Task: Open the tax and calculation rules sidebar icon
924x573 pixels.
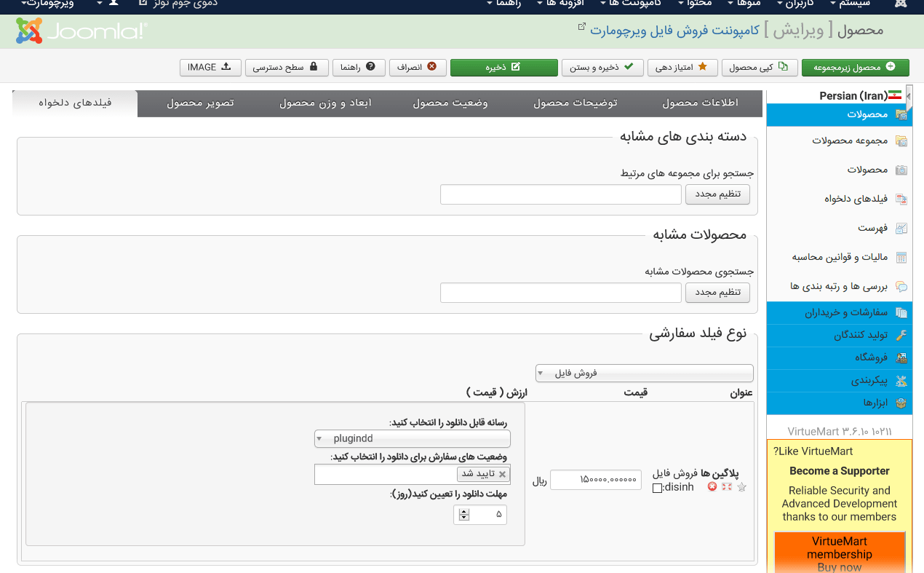Action: click(901, 258)
